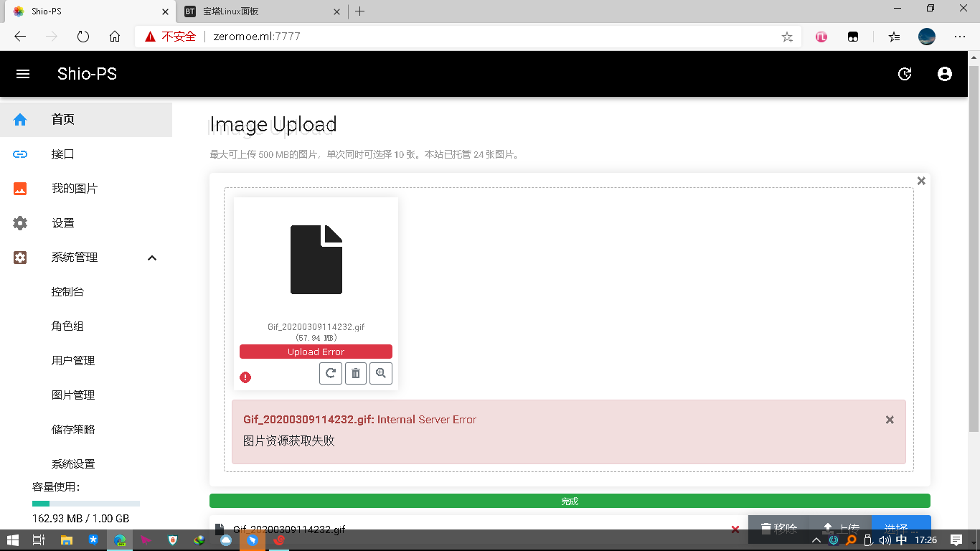The image size is (980, 551).
Task: Dismiss the Internal Server Error alert
Action: click(x=890, y=420)
